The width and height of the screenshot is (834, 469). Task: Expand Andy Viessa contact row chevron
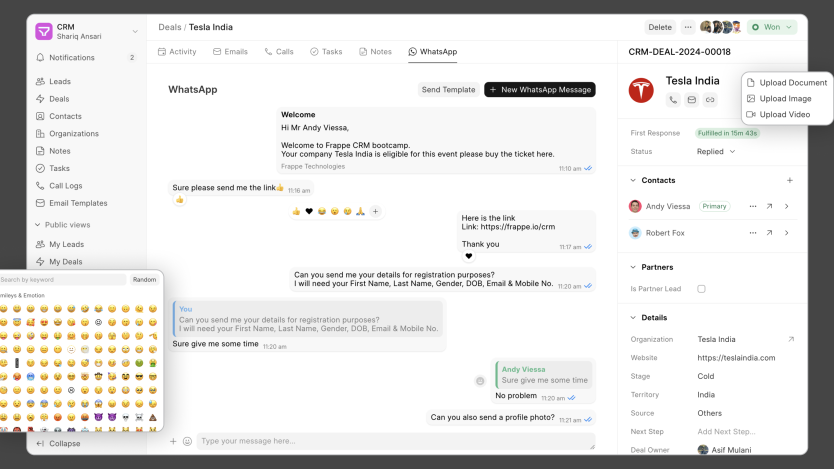pos(787,206)
